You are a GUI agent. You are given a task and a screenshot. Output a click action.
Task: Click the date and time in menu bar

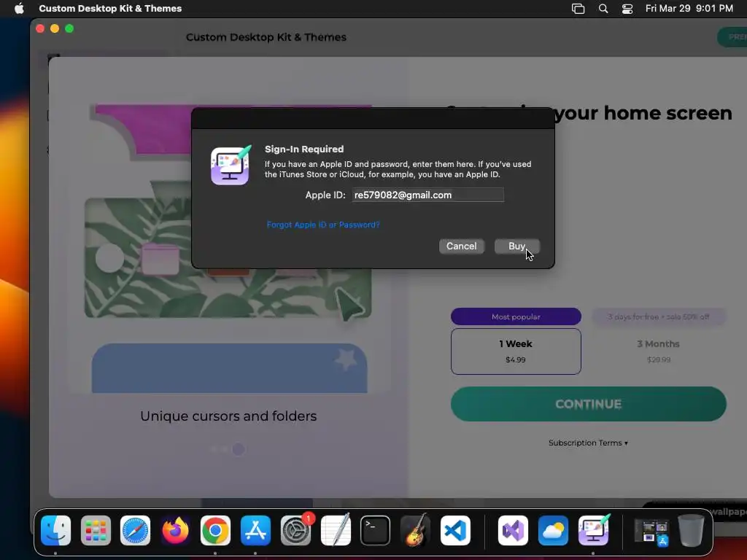689,8
